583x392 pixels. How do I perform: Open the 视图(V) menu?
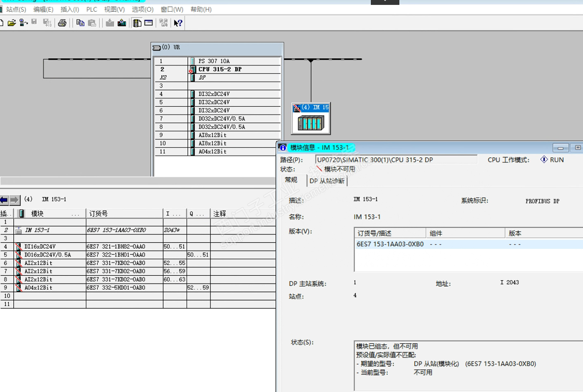115,9
